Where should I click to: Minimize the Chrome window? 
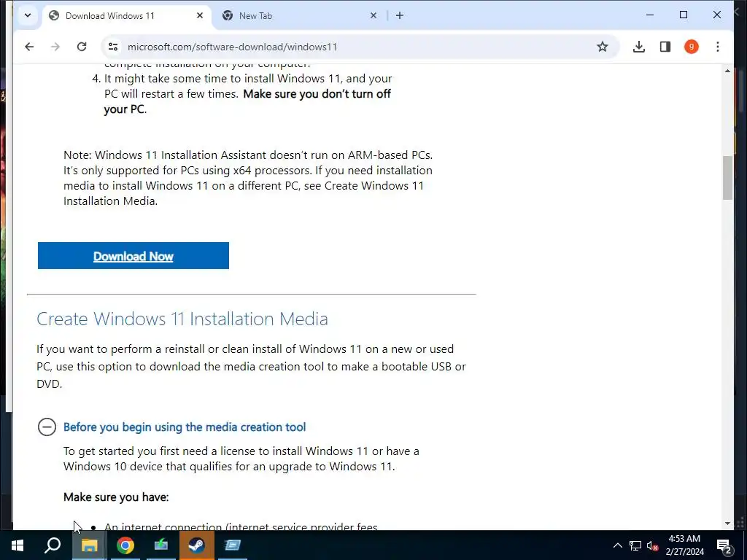[650, 15]
